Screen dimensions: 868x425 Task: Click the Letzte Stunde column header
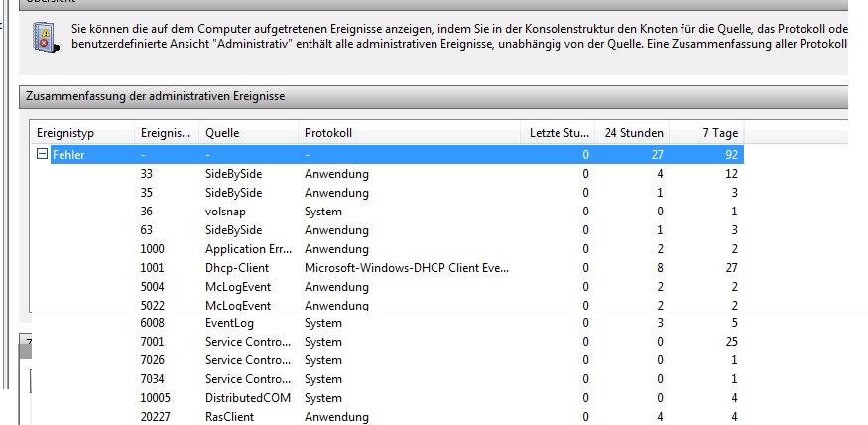[x=558, y=132]
